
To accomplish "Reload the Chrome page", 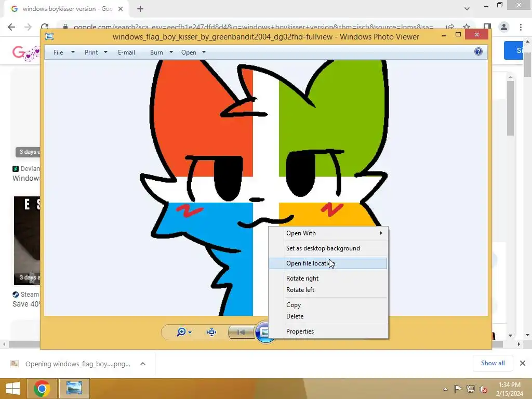I will [45, 27].
